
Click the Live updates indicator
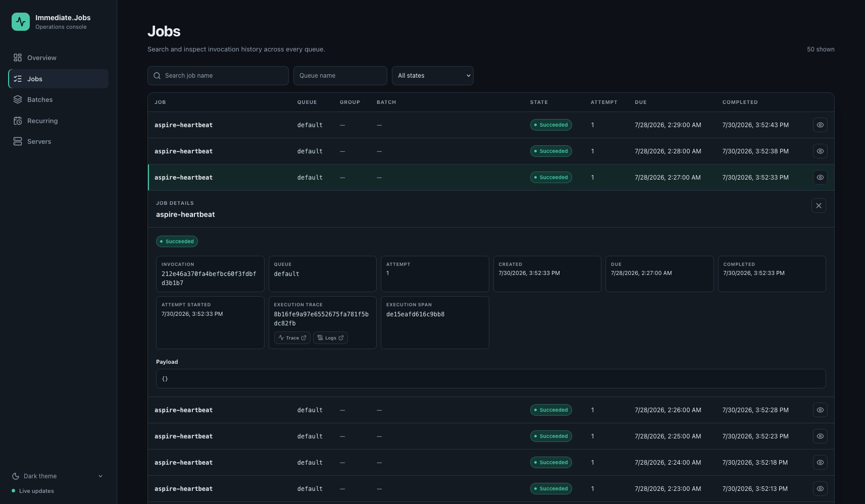33,491
